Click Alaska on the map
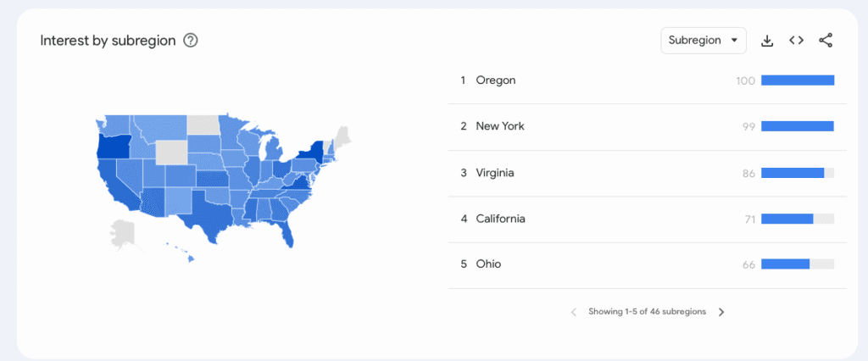This screenshot has height=361, width=868. 123,235
